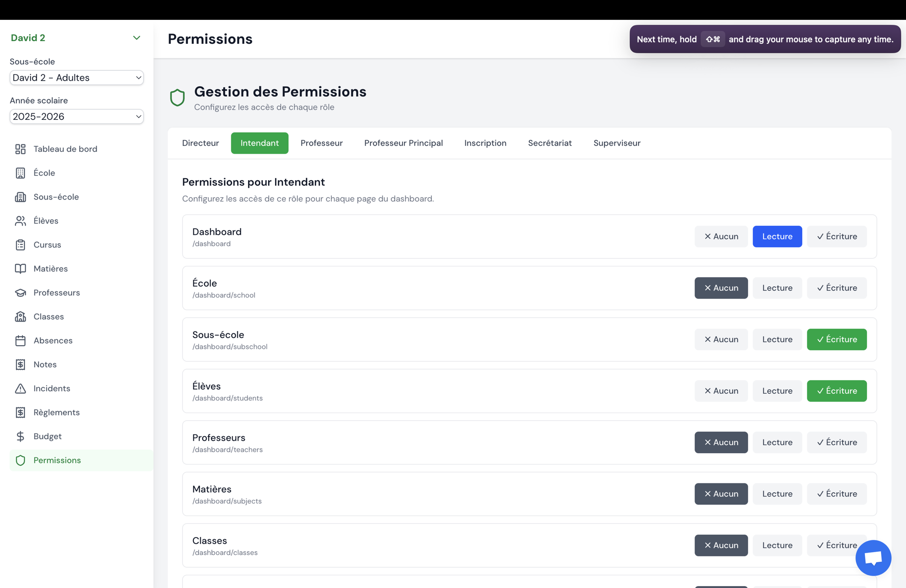Set Classes permission to Lecture
Image resolution: width=906 pixels, height=588 pixels.
coord(777,546)
